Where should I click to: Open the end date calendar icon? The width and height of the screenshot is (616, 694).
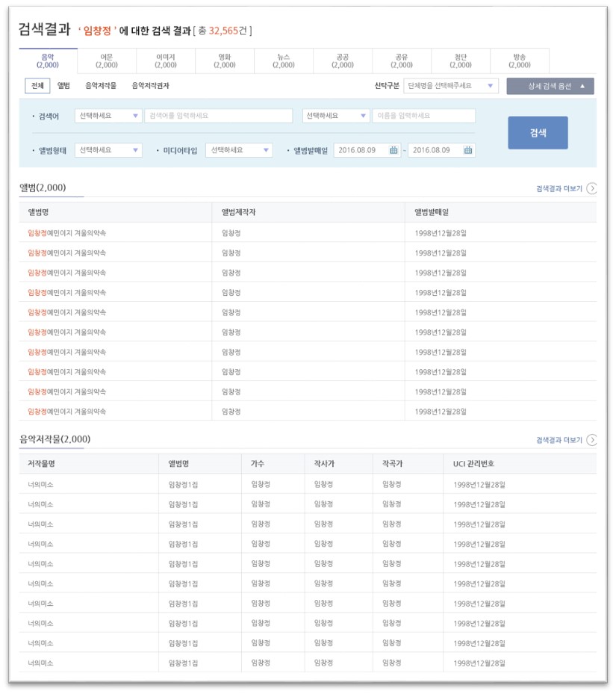467,150
